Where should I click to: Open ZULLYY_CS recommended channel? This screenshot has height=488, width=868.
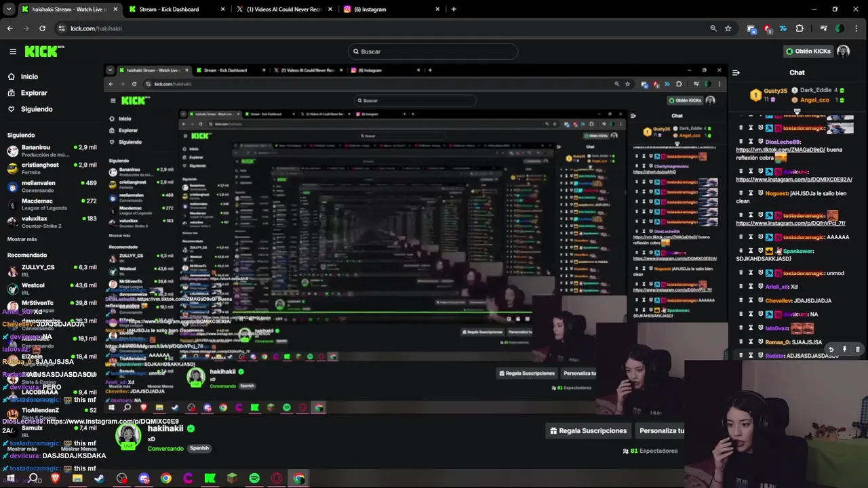point(52,270)
